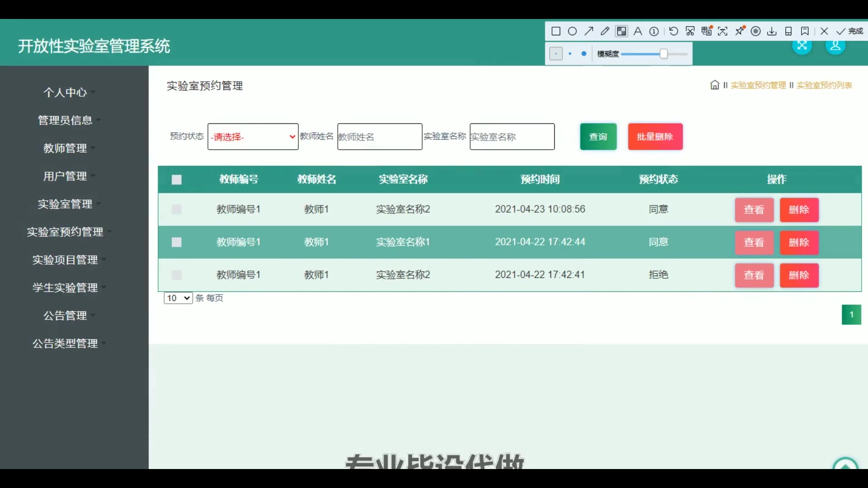This screenshot has height=488, width=868.
Task: Click the 模糊度 blur slider handle
Action: coord(664,54)
